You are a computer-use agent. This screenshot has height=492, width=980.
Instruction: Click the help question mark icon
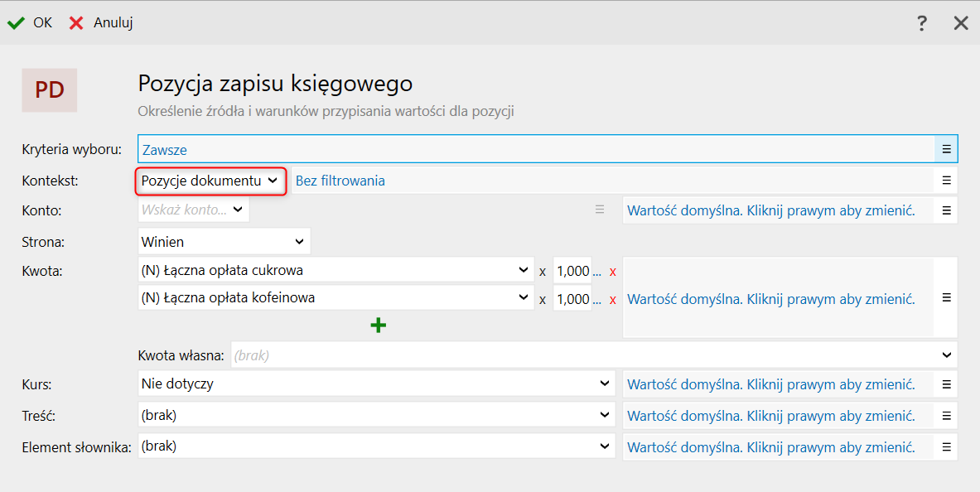(x=922, y=23)
